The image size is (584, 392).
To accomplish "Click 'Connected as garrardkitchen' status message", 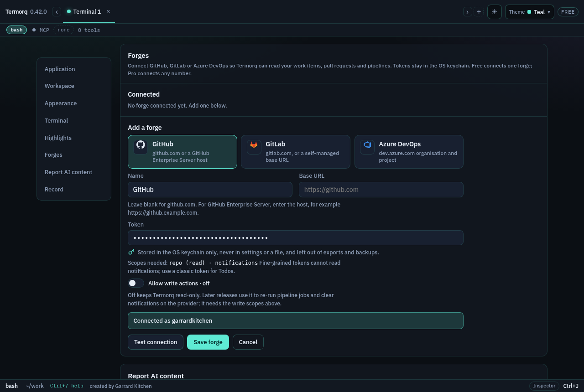I will (296, 320).
